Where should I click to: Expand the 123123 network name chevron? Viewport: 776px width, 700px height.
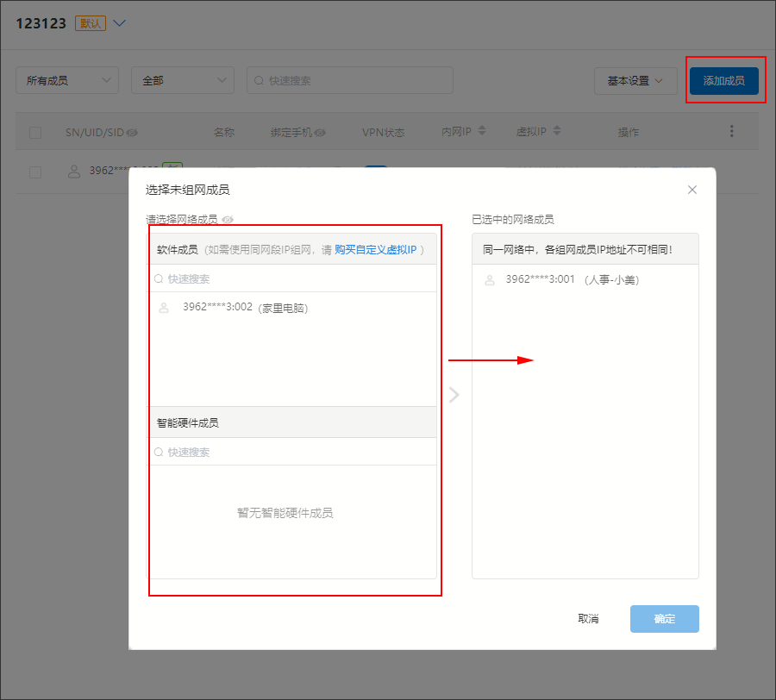point(119,23)
